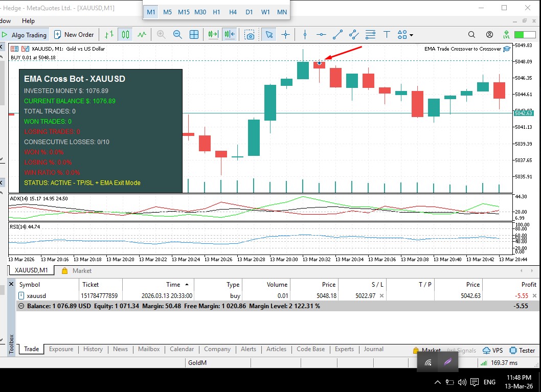Sort positions by Symbol column
This screenshot has height=392, width=541.
pyautogui.click(x=48, y=285)
